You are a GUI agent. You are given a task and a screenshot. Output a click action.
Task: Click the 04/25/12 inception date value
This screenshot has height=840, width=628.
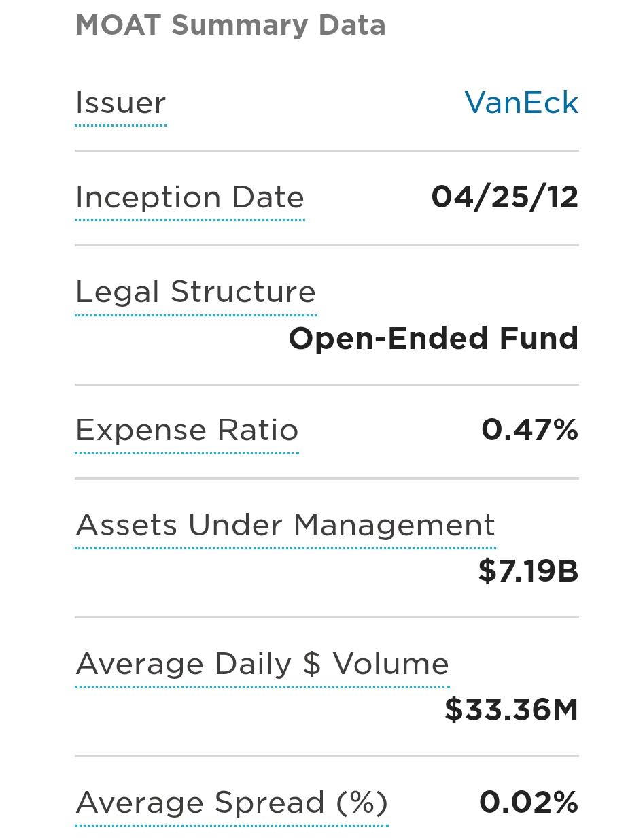point(505,198)
